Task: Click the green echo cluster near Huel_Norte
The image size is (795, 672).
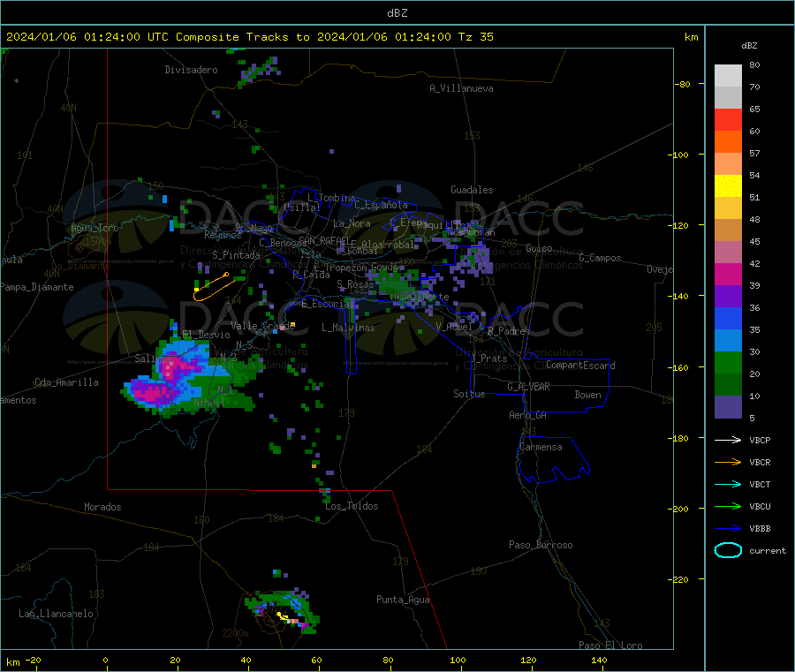Action: pos(397,283)
